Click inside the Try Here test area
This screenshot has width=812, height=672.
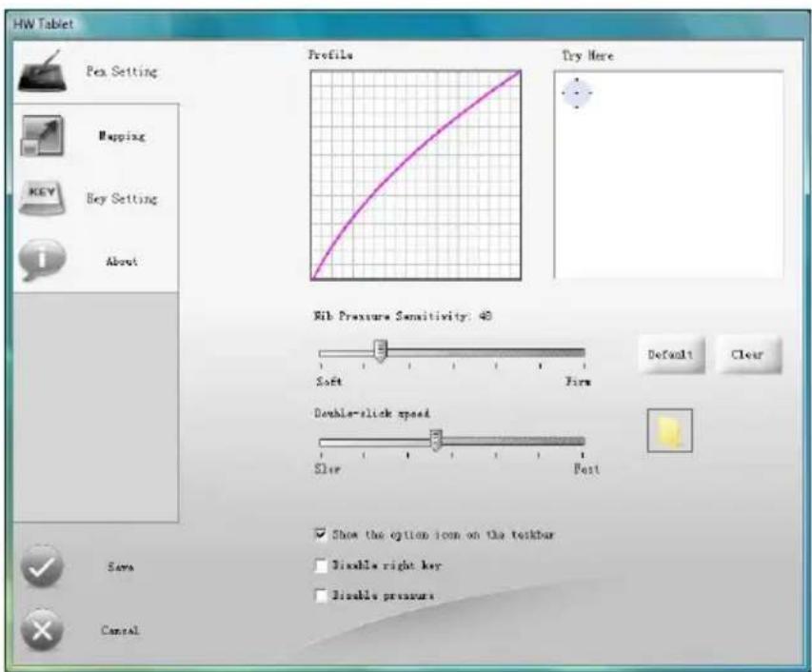(x=668, y=175)
